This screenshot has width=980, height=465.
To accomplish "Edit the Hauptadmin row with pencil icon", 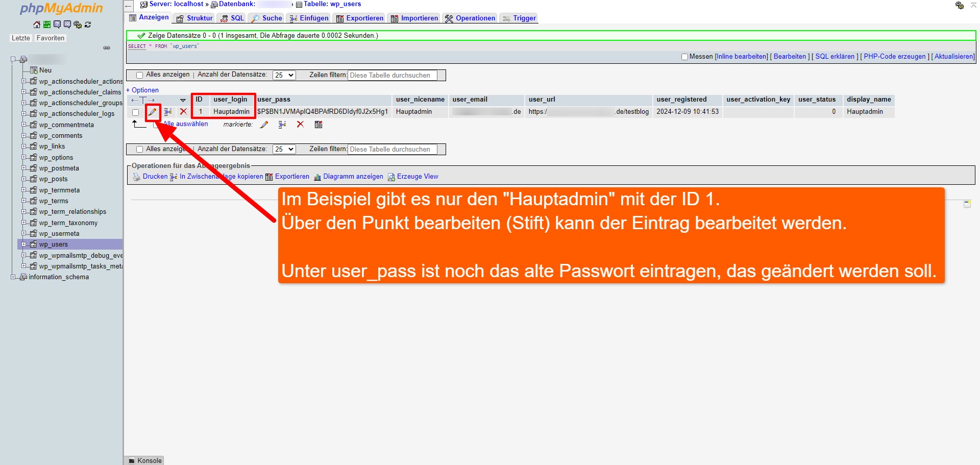I will click(152, 112).
